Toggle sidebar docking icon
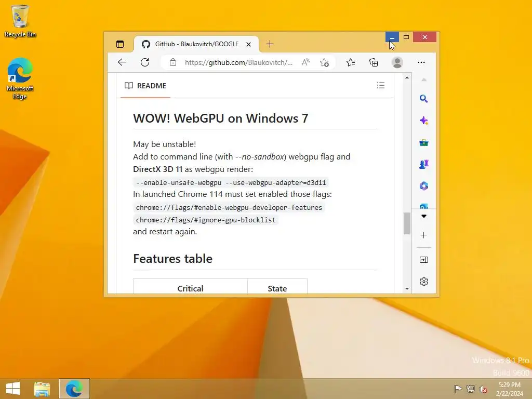Image resolution: width=532 pixels, height=399 pixels. [424, 260]
